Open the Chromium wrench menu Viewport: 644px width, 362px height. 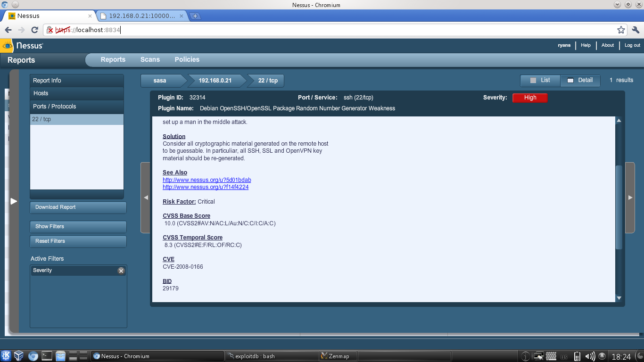(635, 30)
